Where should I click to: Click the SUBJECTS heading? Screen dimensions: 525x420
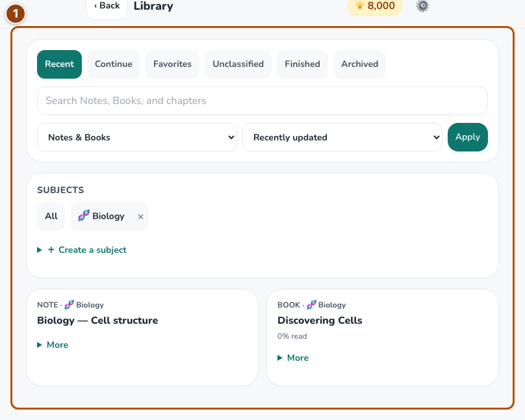(x=60, y=190)
